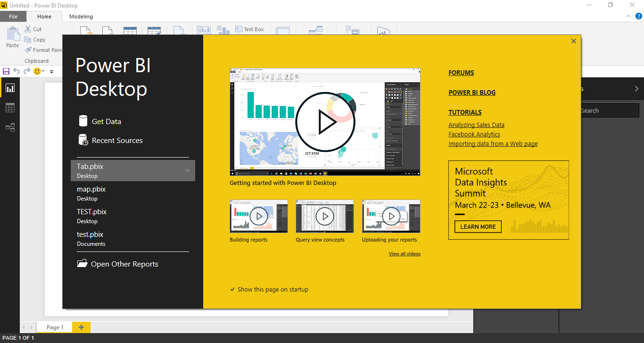Open the Report view in left sidebar
The image size is (644, 343).
tap(10, 88)
